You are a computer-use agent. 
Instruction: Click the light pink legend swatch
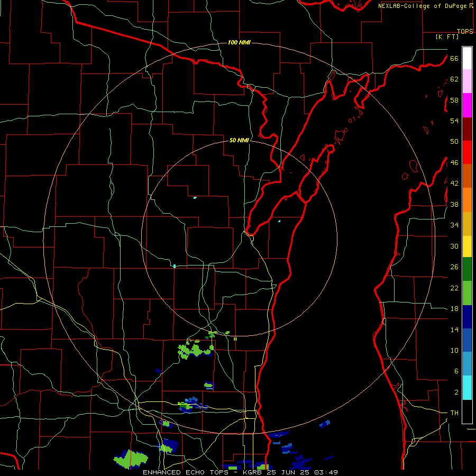point(467,81)
